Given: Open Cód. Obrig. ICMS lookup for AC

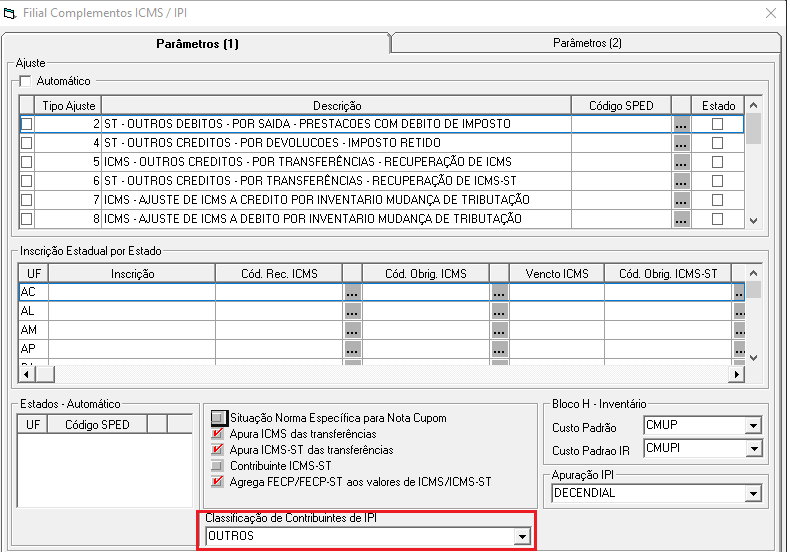Looking at the screenshot, I should 499,292.
